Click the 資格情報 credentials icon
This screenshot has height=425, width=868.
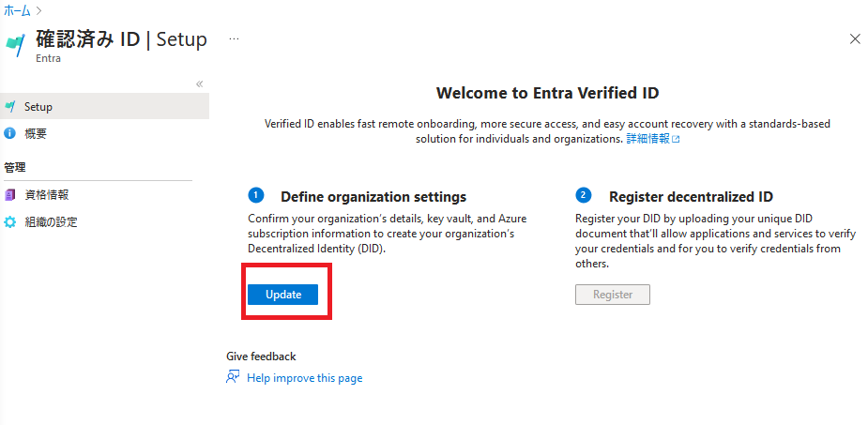[10, 195]
